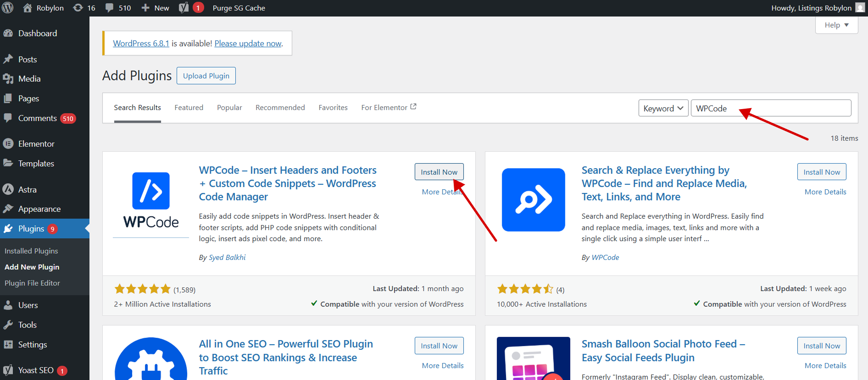Open Plugin File Editor submenu item
Image resolution: width=868 pixels, height=380 pixels.
(32, 283)
